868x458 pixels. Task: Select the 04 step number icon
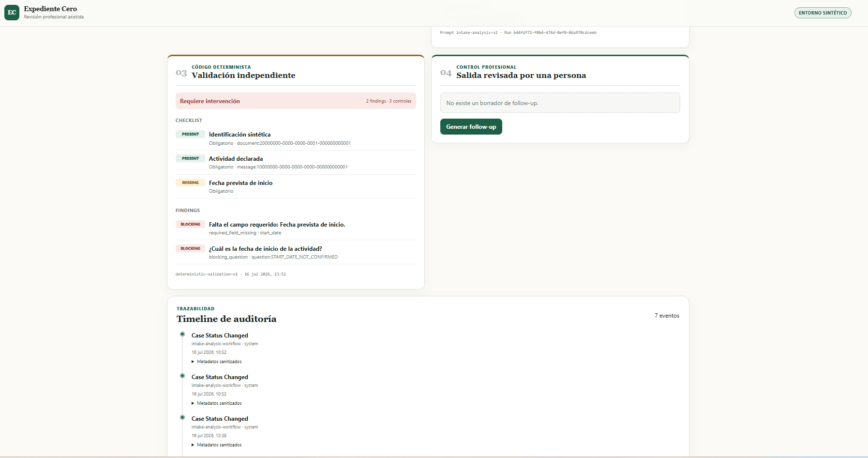(446, 73)
